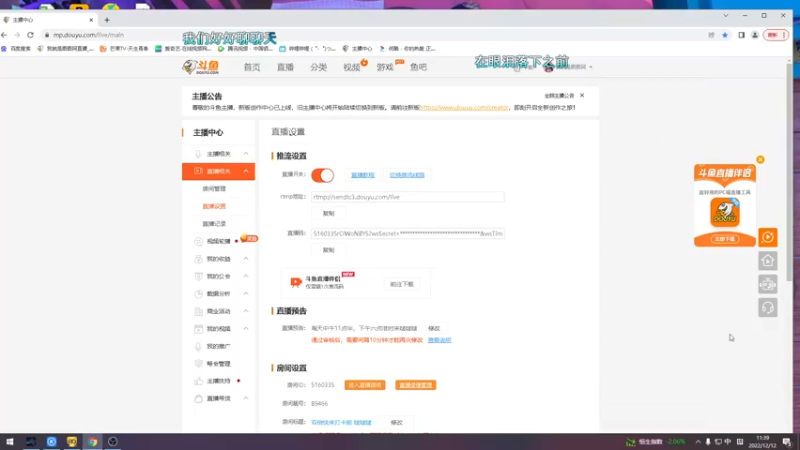The height and width of the screenshot is (450, 800).
Task: Click the 数据分析 pie chart icon
Action: pyautogui.click(x=198, y=294)
